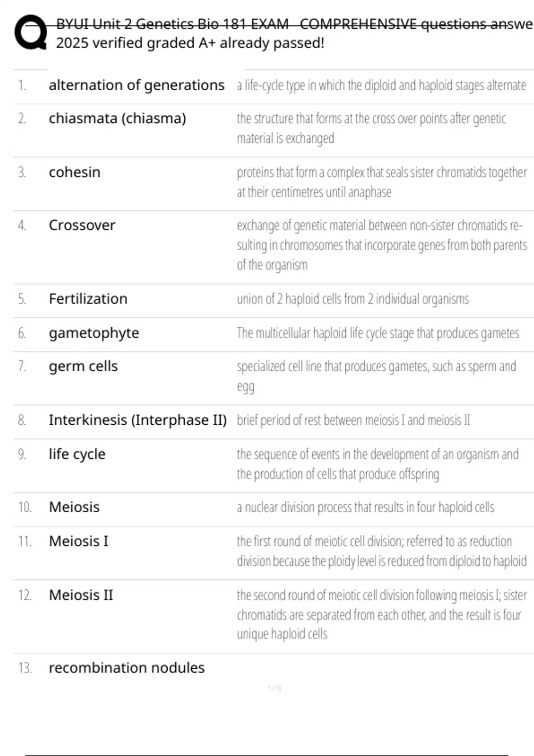Select the 'Meiosis II' term in row 12
This screenshot has height=756, width=534.
pos(81,595)
